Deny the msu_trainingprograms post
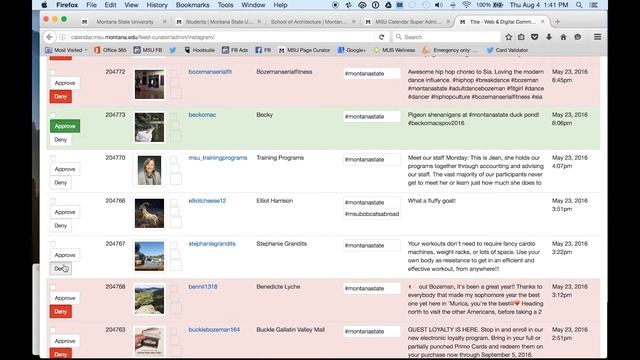The image size is (640, 360). [x=60, y=182]
